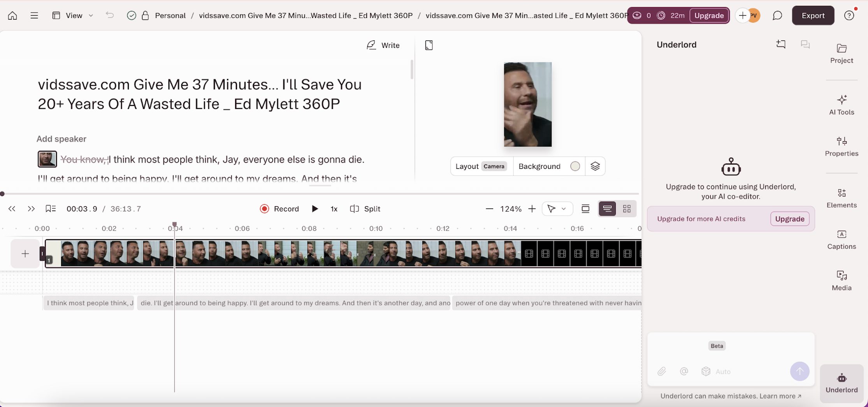Play the composition
868x407 pixels.
tap(315, 209)
